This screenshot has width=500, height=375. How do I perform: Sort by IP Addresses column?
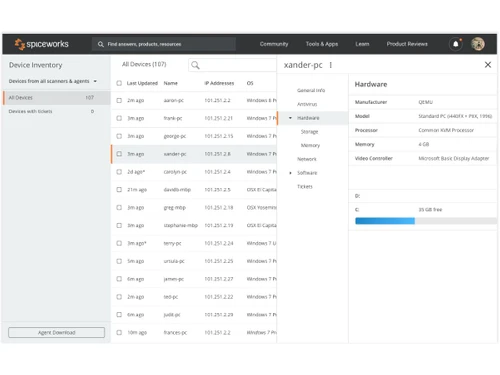click(219, 83)
